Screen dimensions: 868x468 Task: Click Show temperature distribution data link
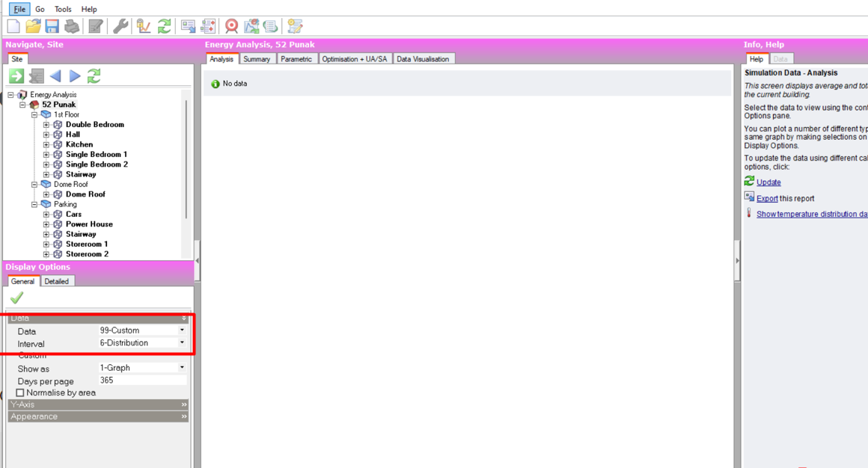tap(812, 214)
